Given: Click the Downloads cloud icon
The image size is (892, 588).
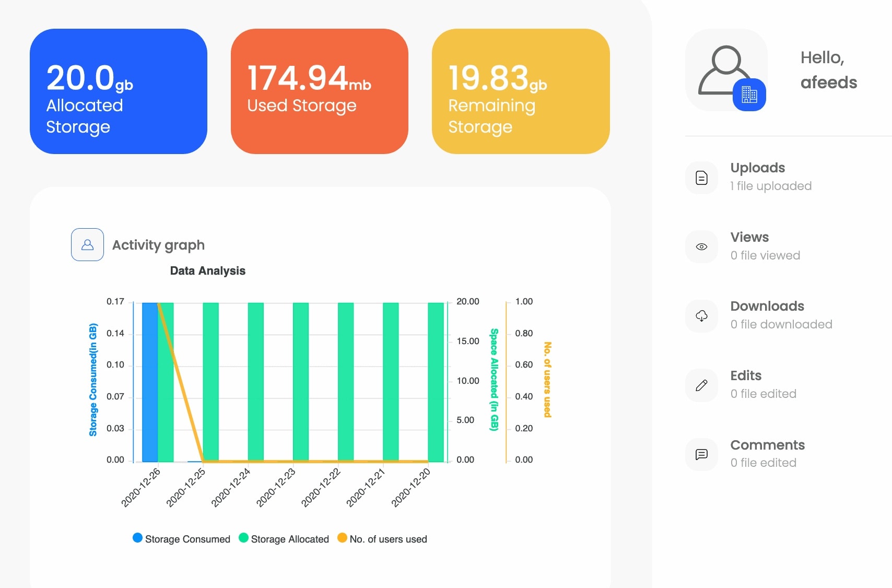Looking at the screenshot, I should point(701,316).
